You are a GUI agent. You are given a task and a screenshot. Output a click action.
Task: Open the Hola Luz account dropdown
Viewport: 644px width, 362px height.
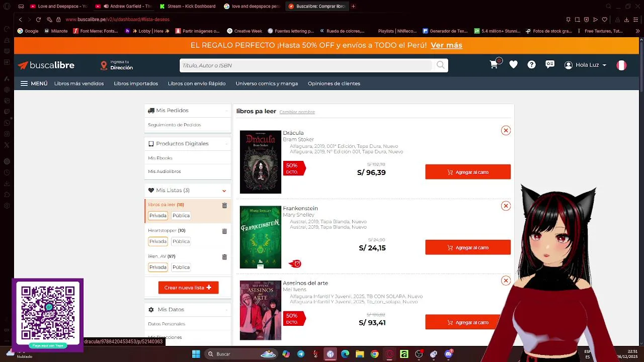(585, 65)
